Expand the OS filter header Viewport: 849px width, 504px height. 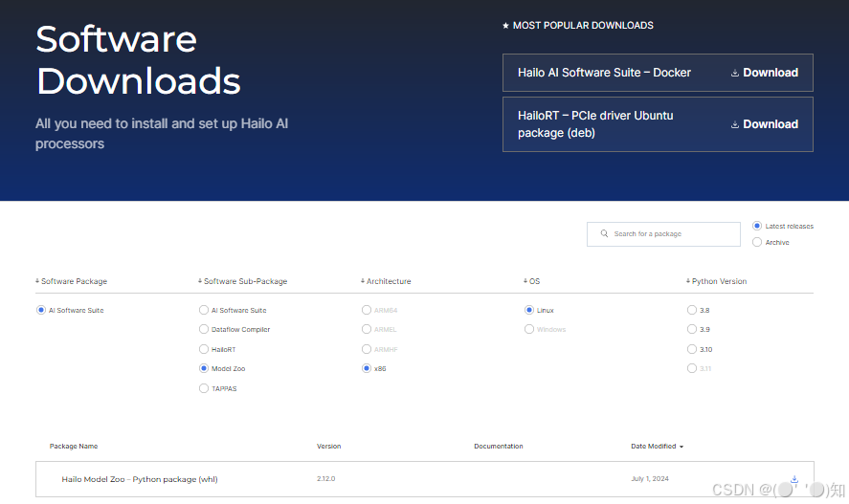click(532, 281)
